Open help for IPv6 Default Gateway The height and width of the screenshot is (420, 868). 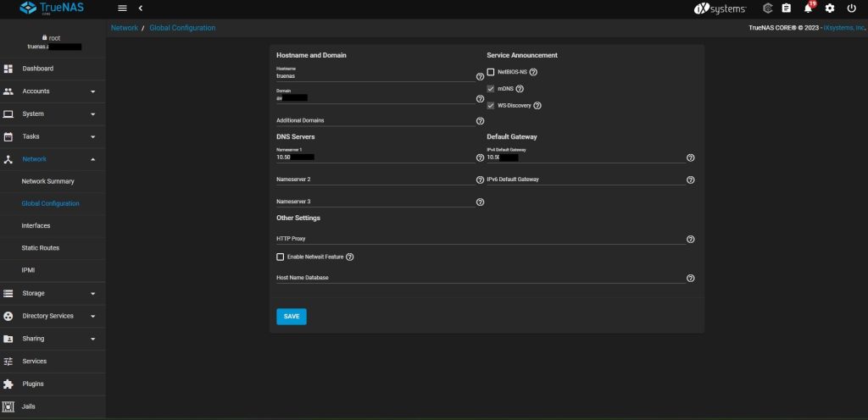[x=690, y=180]
